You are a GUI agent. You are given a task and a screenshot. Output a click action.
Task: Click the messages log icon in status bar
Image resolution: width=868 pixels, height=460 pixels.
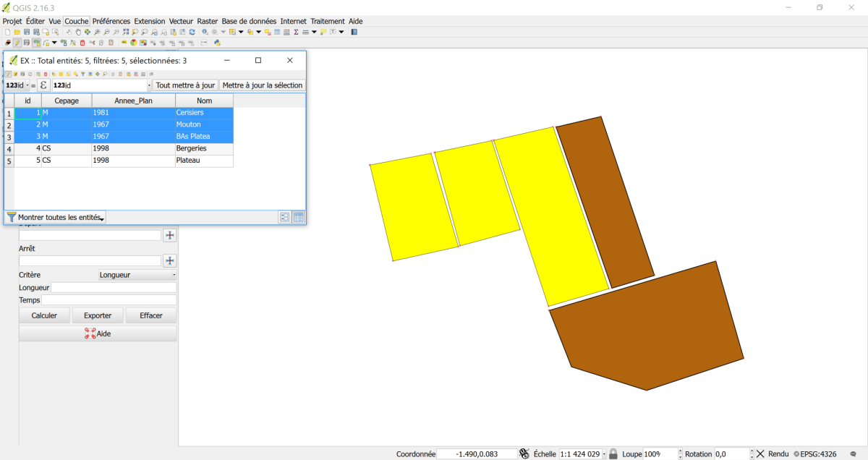tap(854, 454)
